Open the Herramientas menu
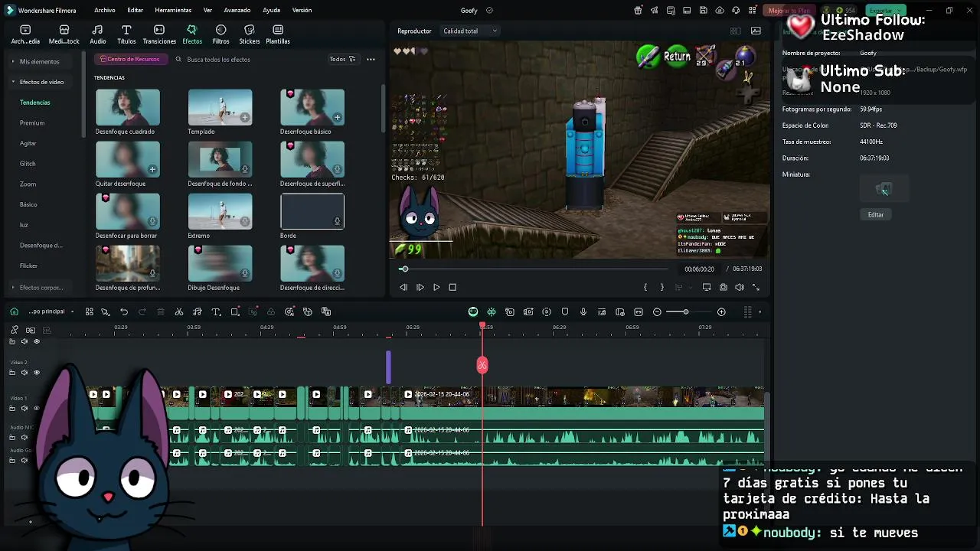Image resolution: width=980 pixels, height=551 pixels. pyautogui.click(x=173, y=10)
